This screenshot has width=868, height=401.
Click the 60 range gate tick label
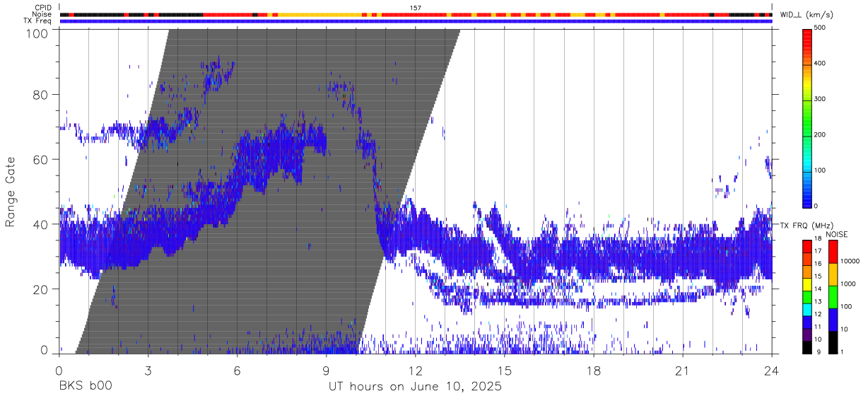(x=40, y=159)
